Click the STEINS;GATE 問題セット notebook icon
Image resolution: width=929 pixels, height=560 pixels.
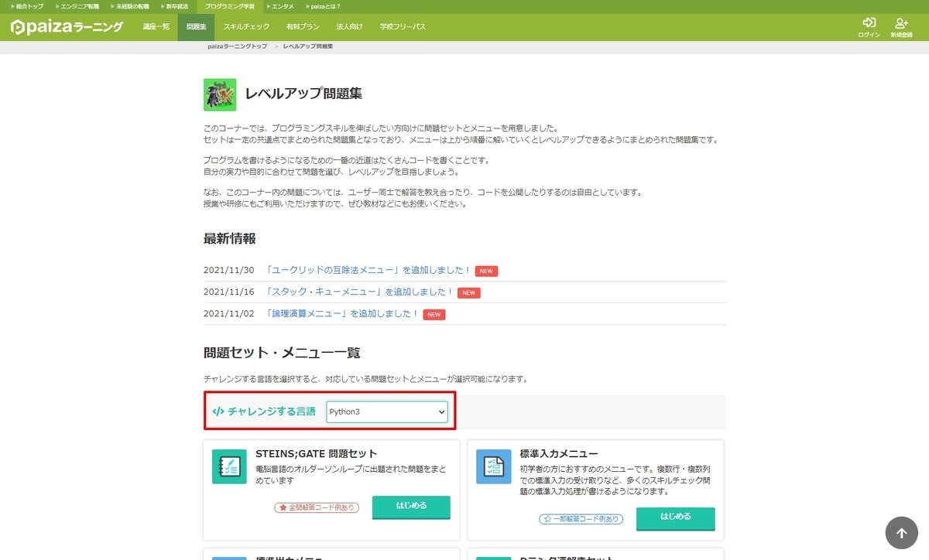pyautogui.click(x=228, y=468)
